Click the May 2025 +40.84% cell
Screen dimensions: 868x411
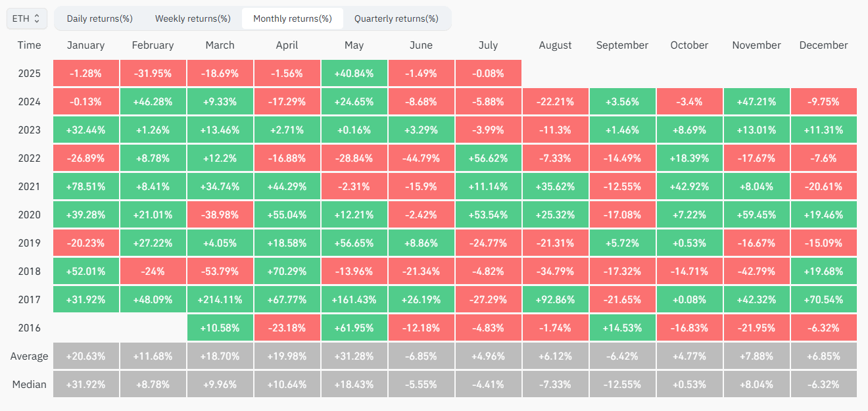click(x=354, y=73)
